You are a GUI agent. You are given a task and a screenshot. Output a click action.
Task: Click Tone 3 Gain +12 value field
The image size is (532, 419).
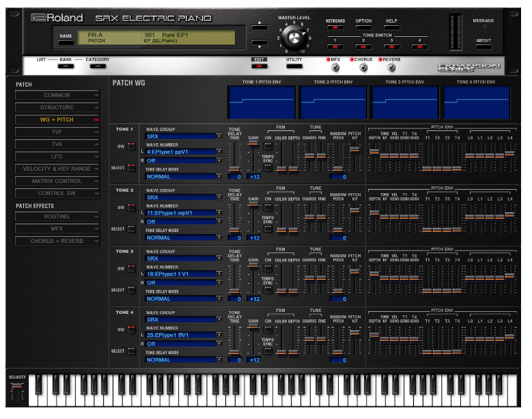coord(254,299)
